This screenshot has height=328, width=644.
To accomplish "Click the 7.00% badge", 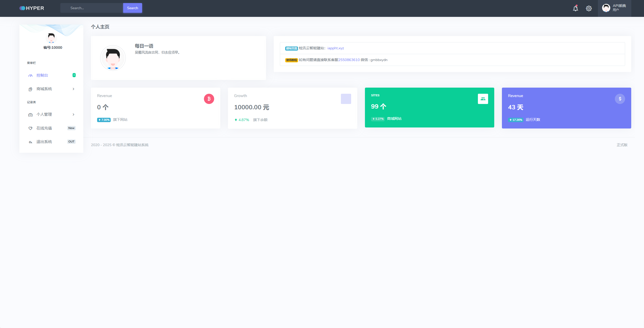I will click(104, 120).
